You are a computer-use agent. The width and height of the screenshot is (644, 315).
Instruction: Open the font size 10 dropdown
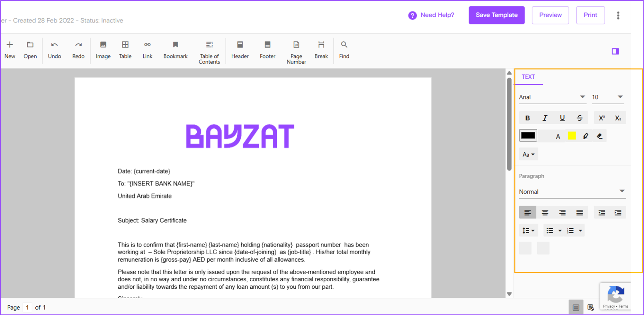tap(608, 97)
